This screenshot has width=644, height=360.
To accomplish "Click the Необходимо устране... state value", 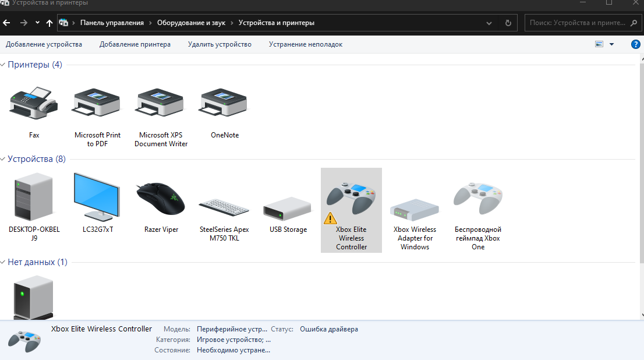I will [x=233, y=351].
